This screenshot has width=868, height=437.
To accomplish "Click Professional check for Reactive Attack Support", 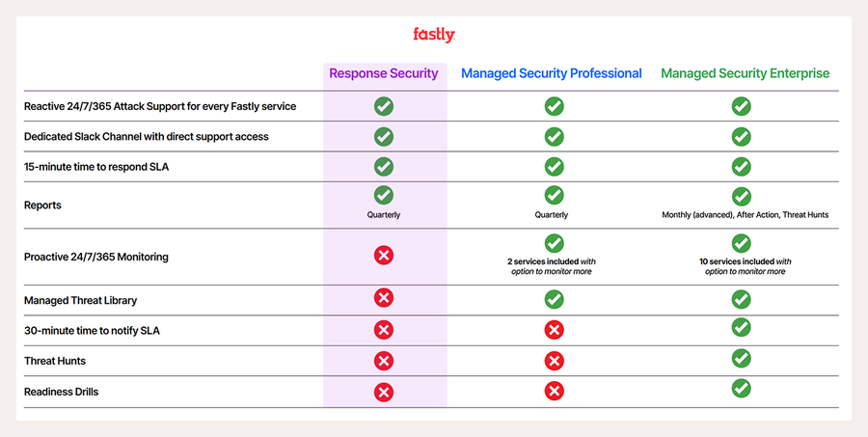I will (554, 106).
